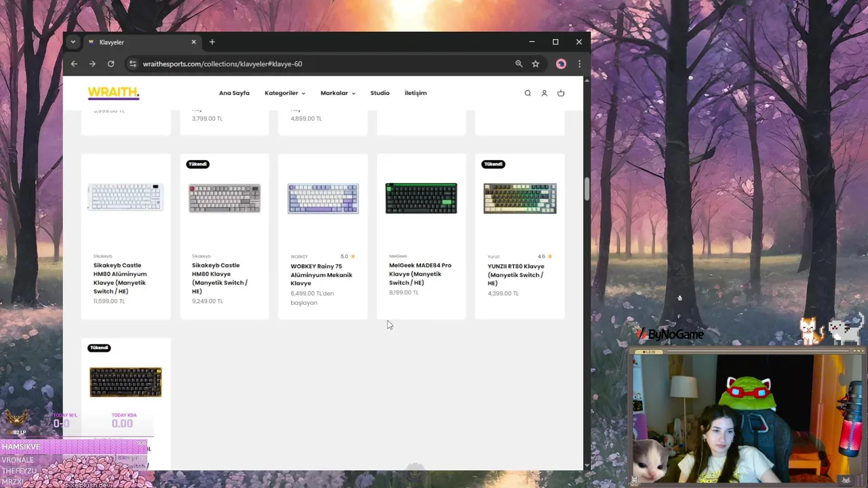
Task: Click the purple WOBKEY Rainy 75 keyboard image
Action: [323, 198]
